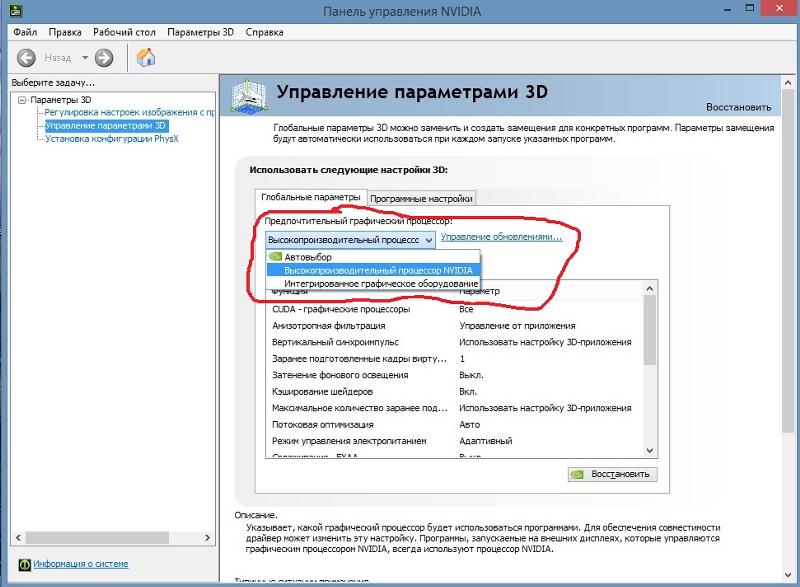Select Затенение фонового освещения row
This screenshot has height=587, width=800.
click(454, 375)
